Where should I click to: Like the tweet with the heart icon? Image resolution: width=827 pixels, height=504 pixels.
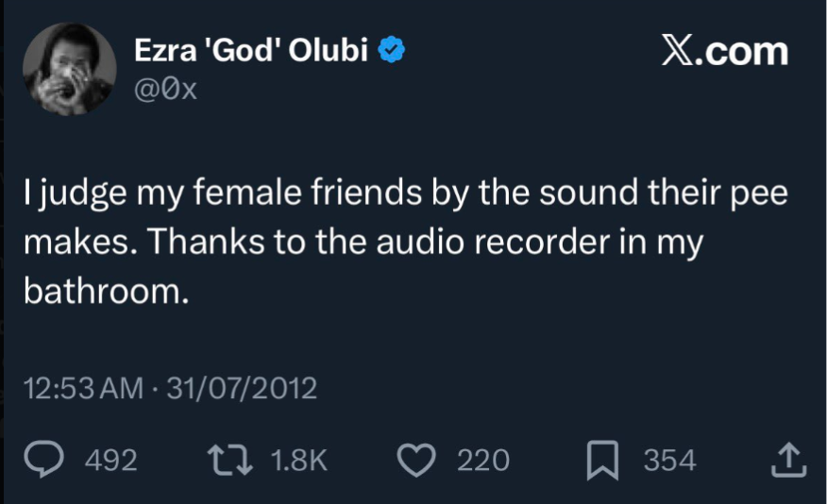coord(416,460)
